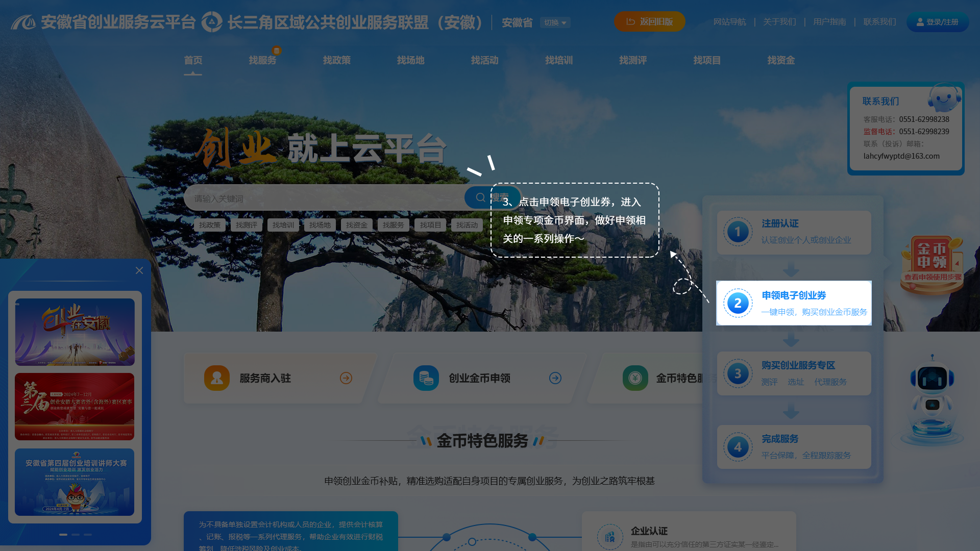Click the 登录/注册 button
Image resolution: width=980 pixels, height=551 pixels.
938,22
